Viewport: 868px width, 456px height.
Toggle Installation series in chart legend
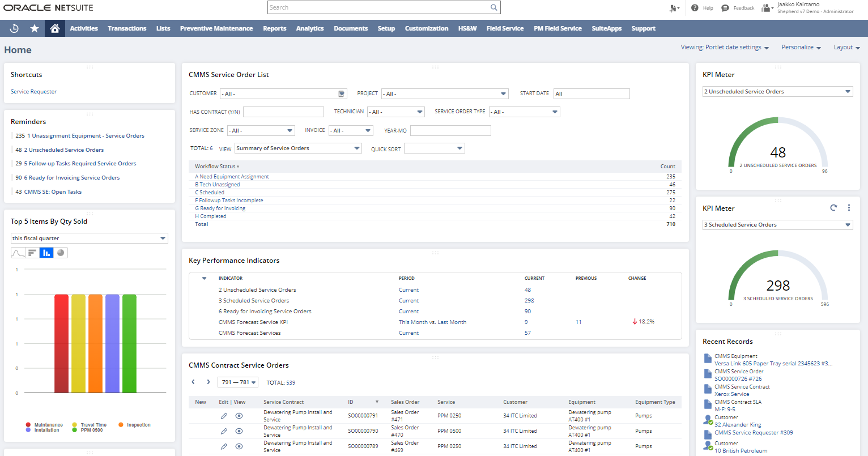(42, 430)
